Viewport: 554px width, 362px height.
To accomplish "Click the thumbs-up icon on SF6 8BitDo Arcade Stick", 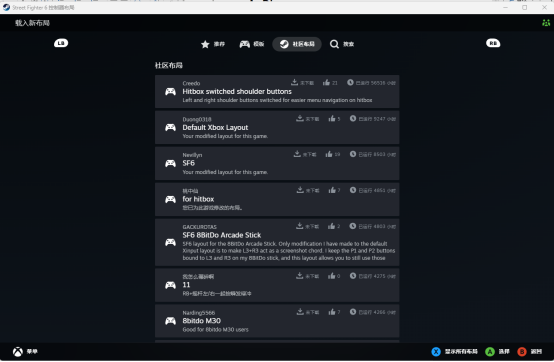I will point(331,226).
